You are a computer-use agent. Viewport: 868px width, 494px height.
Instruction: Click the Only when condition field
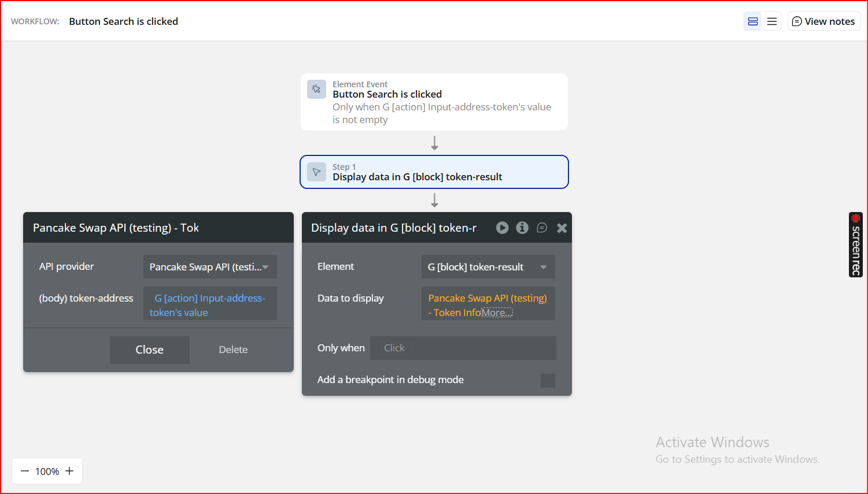(463, 348)
